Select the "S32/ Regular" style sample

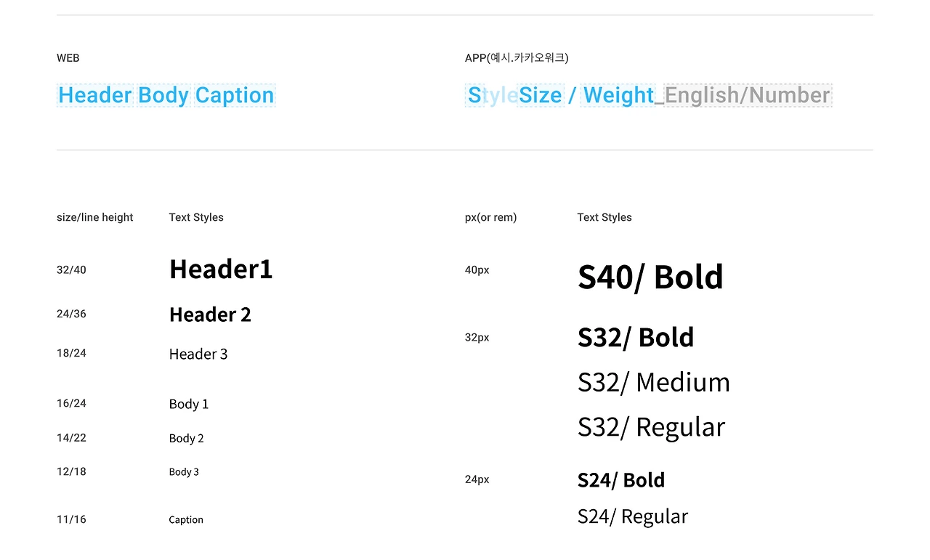tap(651, 427)
